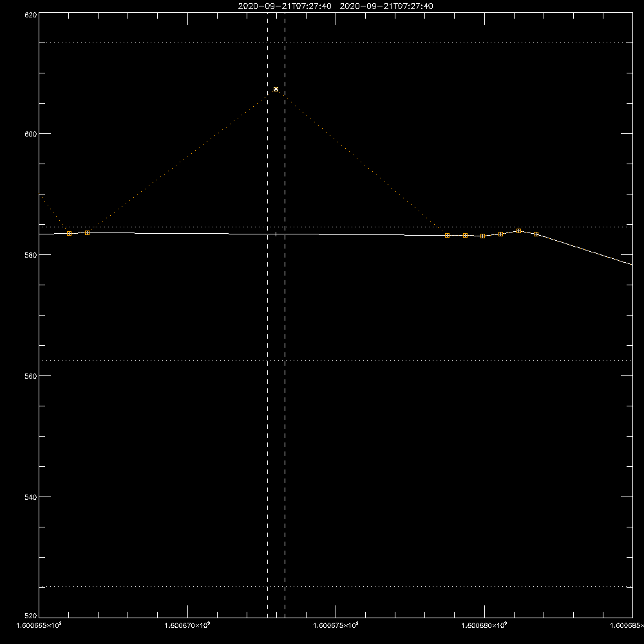Click the first timestamp in the plot title
Viewport: 644px width, 644px height.
click(285, 6)
